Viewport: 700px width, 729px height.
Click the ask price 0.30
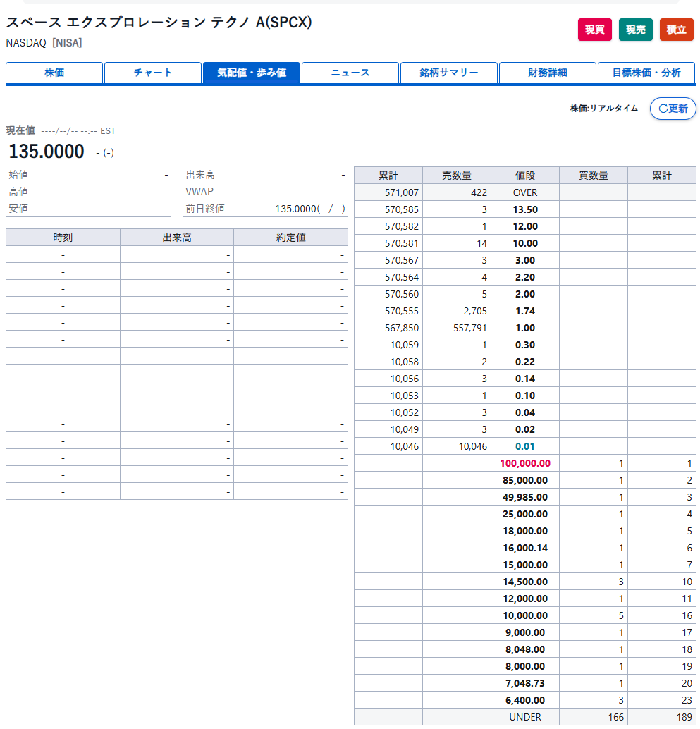point(525,345)
